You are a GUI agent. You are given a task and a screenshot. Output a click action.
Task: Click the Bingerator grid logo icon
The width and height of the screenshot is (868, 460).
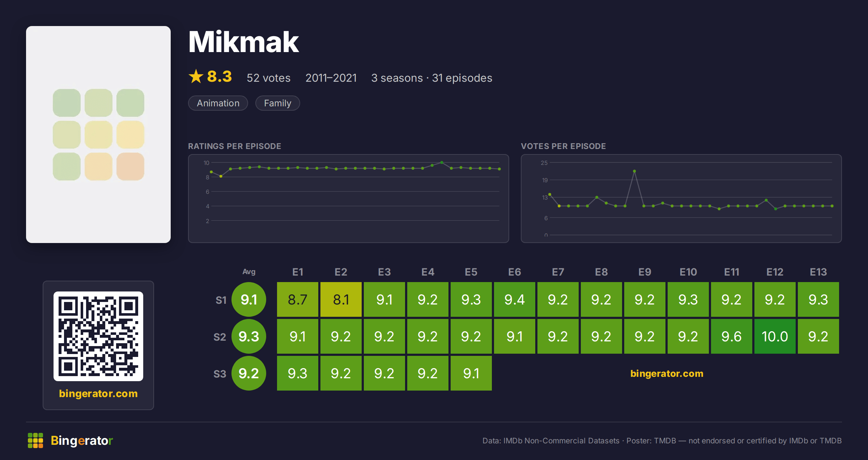pos(35,440)
